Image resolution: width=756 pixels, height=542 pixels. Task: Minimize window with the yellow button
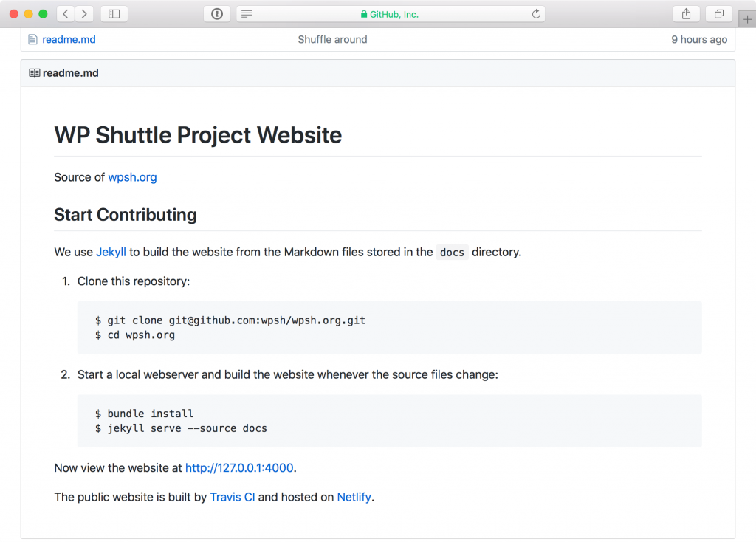[29, 14]
